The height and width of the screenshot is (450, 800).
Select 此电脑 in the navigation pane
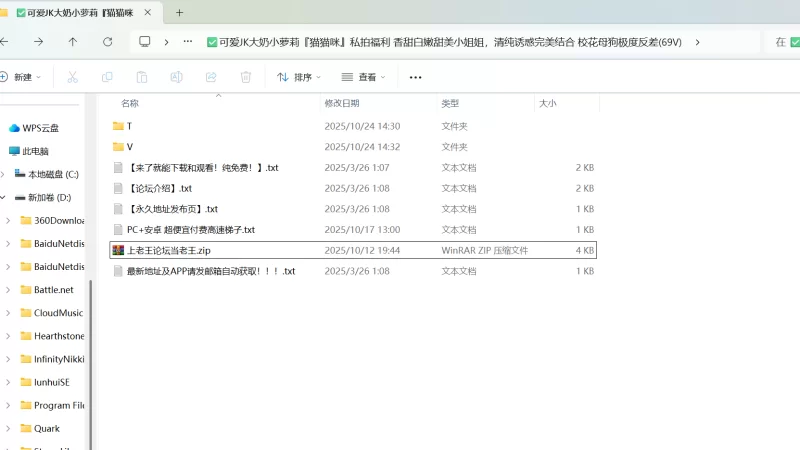pyautogui.click(x=35, y=151)
